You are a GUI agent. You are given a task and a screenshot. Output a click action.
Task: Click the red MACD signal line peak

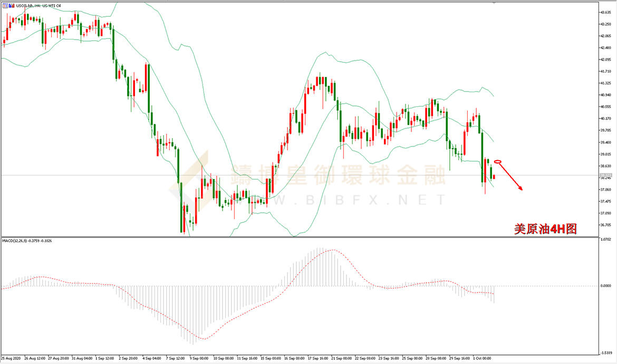(x=334, y=250)
